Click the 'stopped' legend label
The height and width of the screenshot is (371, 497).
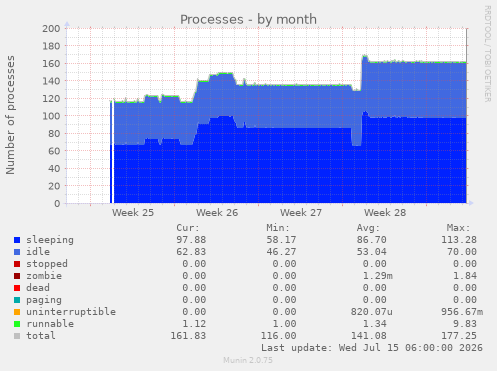tap(47, 264)
